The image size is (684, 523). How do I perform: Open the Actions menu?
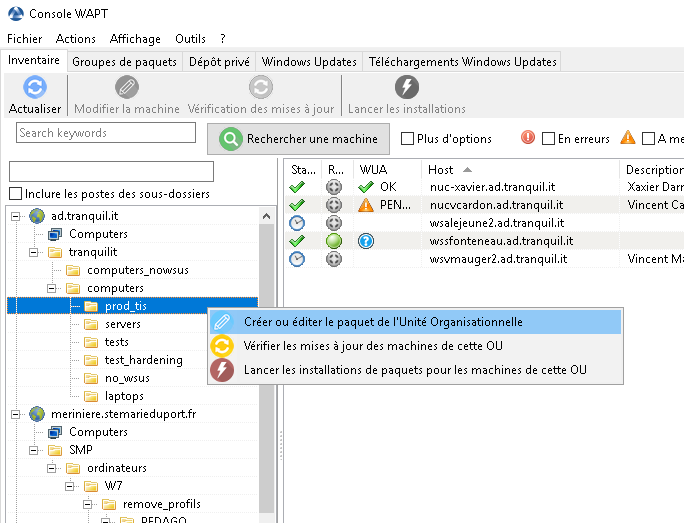point(75,39)
